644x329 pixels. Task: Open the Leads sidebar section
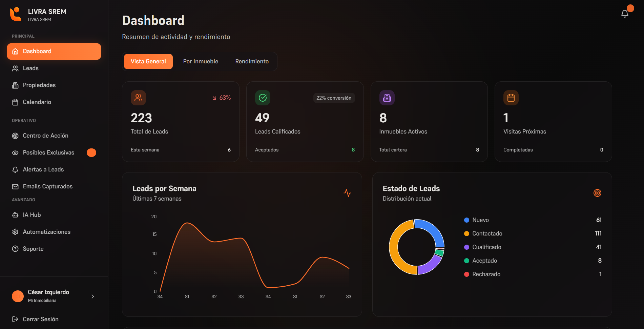pos(30,68)
